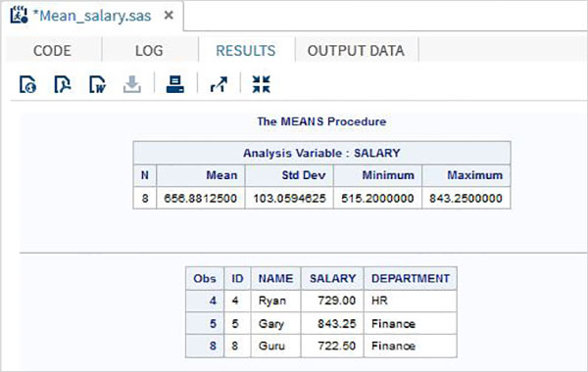Close the Mean_salary.sas tab

169,16
